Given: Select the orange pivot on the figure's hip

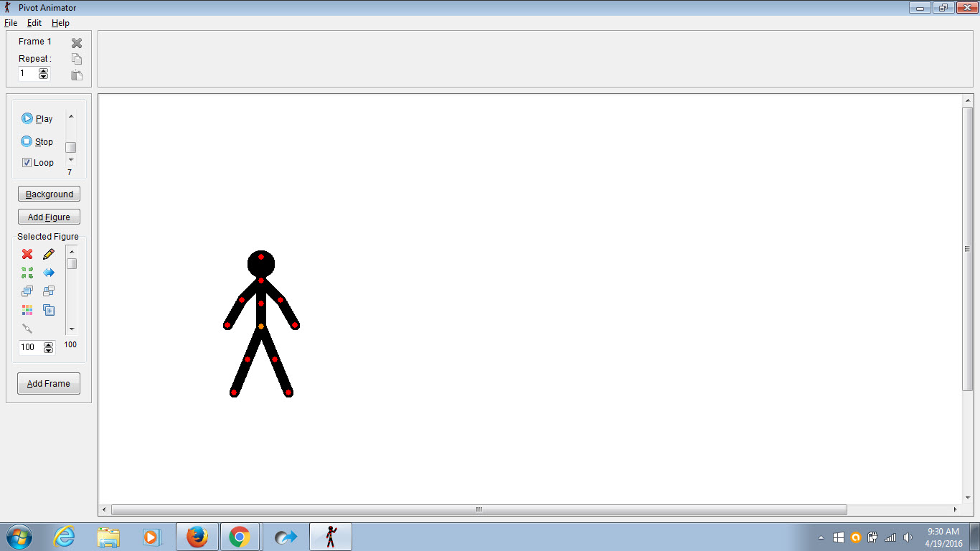Looking at the screenshot, I should point(262,324).
